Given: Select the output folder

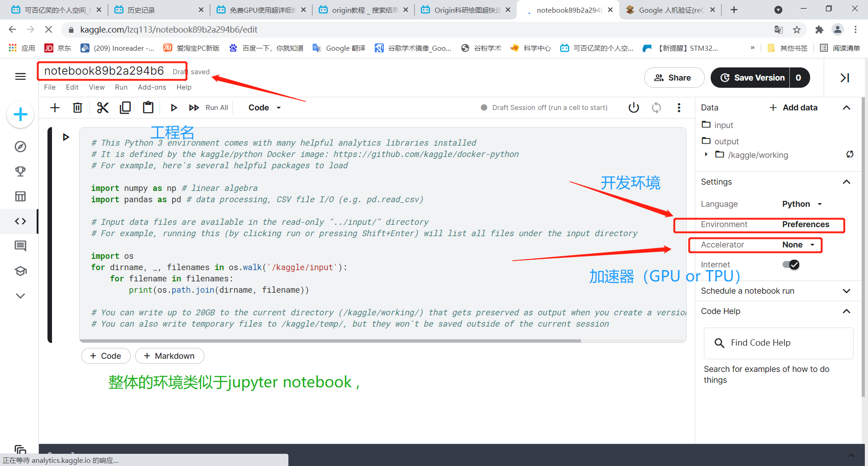Looking at the screenshot, I should click(x=720, y=141).
